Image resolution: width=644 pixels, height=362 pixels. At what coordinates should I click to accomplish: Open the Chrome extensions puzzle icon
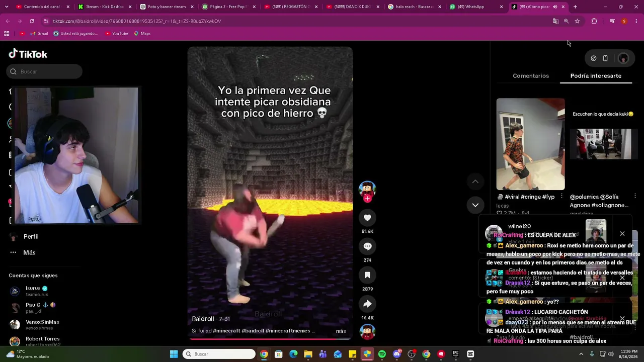594,21
